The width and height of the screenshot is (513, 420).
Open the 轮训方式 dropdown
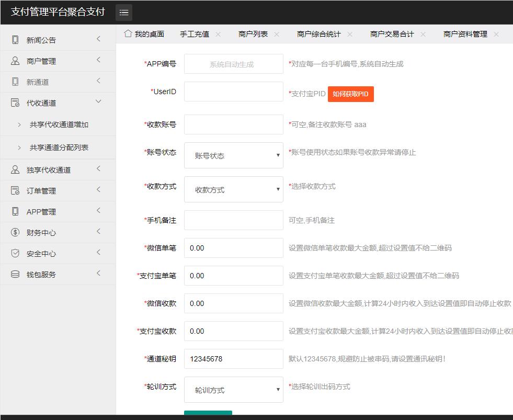(x=233, y=390)
